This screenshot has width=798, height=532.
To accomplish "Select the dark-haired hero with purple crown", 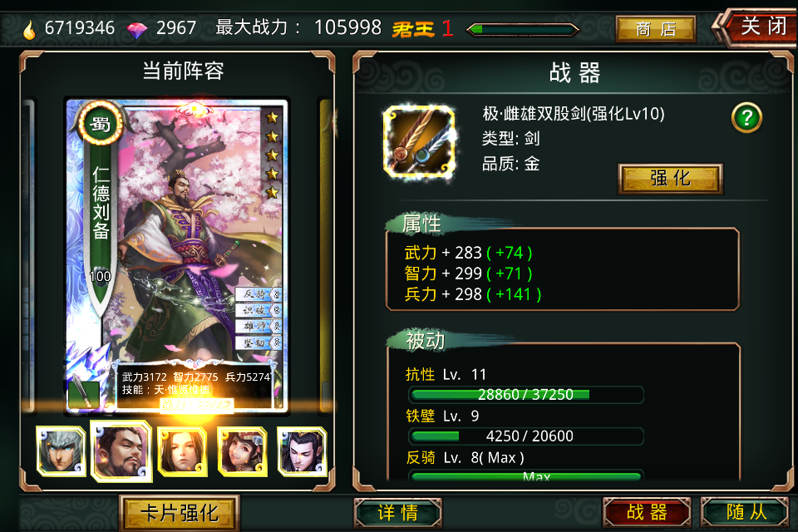I will [302, 451].
